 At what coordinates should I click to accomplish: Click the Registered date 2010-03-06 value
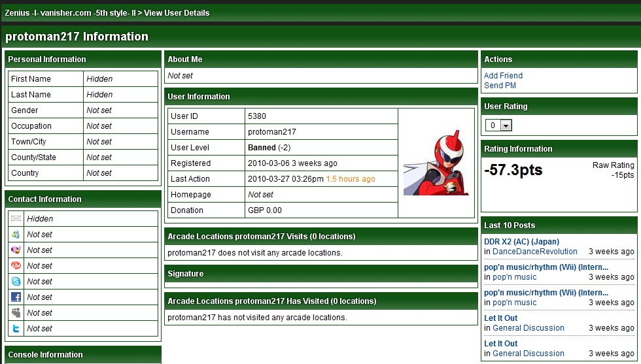click(292, 163)
